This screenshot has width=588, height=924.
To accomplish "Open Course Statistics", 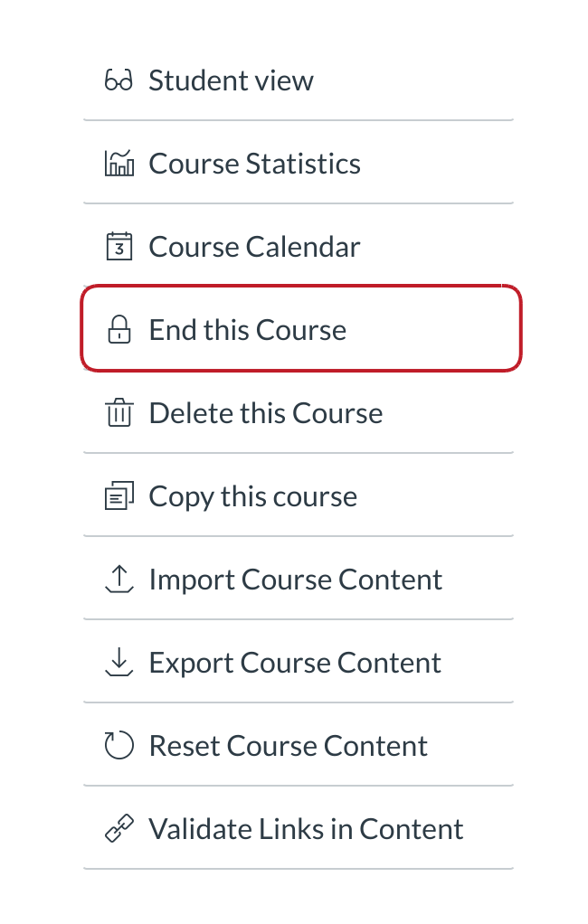I will [x=255, y=164].
